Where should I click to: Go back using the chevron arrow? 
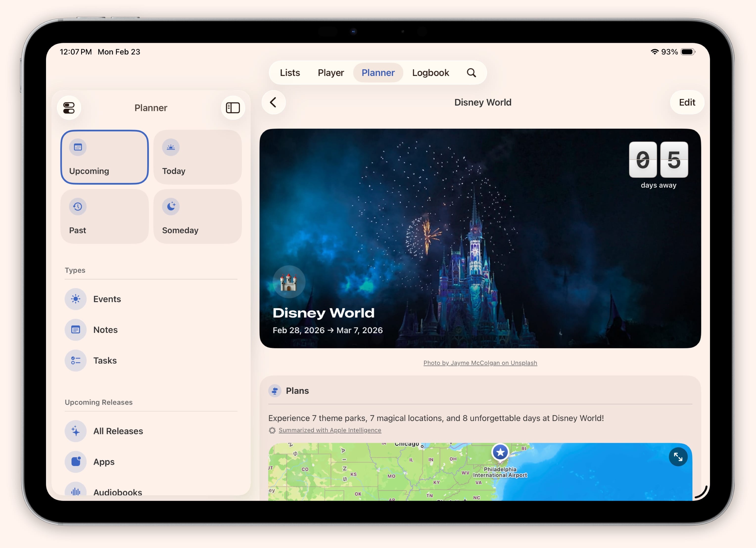tap(273, 103)
